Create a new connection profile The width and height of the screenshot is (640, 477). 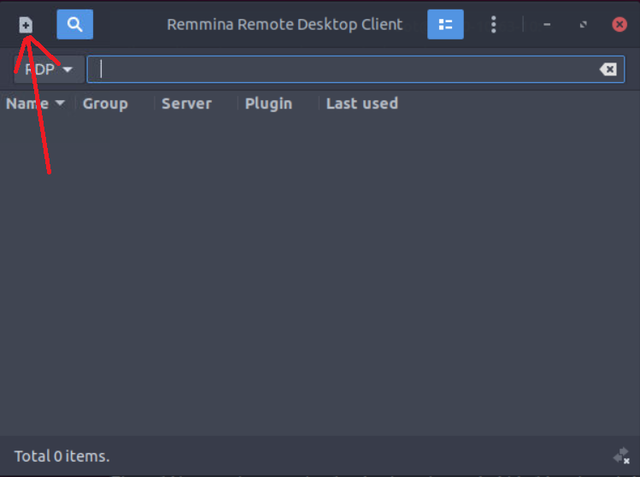[x=26, y=25]
